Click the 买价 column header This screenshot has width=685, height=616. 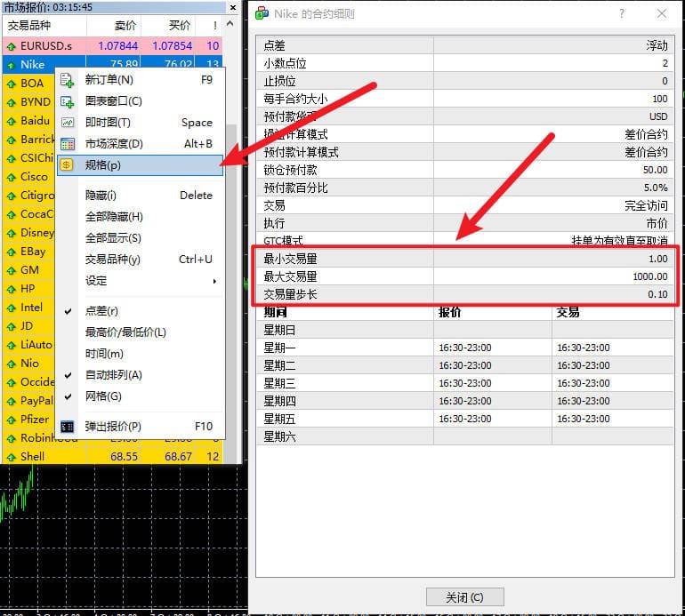click(x=168, y=26)
